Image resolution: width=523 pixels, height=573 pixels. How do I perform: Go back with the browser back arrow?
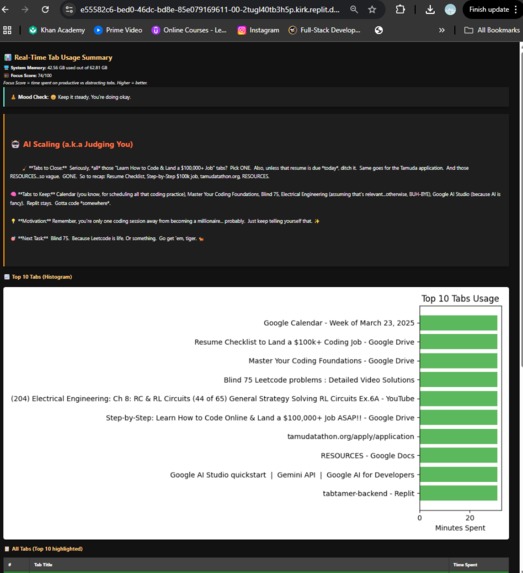tap(5, 10)
